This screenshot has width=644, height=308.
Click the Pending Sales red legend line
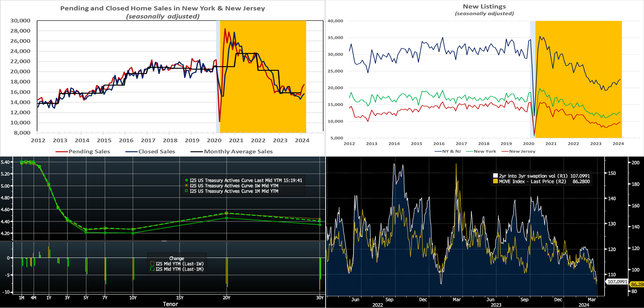[62, 152]
